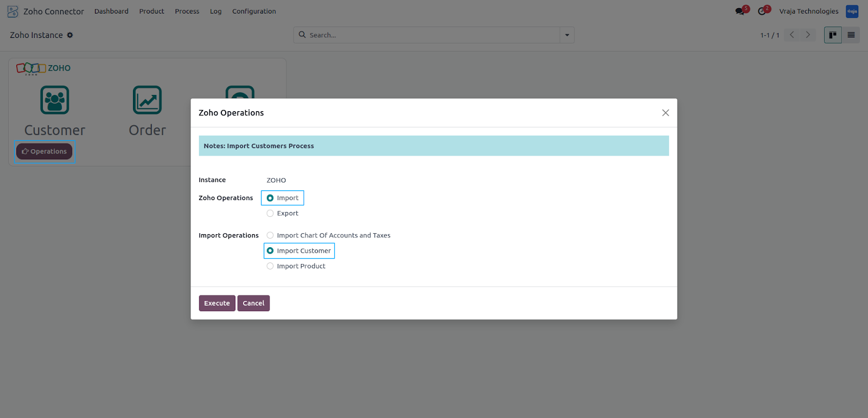Close the Zoho Operations dialog with X
Screen dimensions: 868x418
[x=666, y=113]
